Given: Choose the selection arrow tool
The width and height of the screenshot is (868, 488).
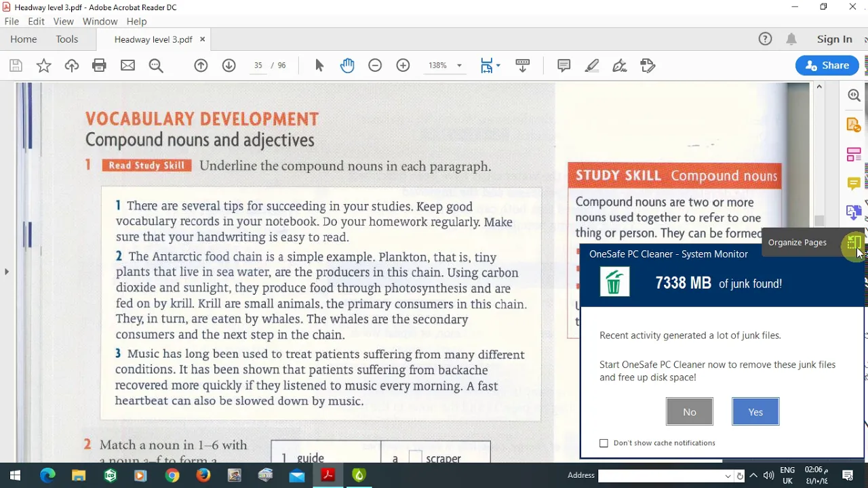Looking at the screenshot, I should [x=319, y=66].
